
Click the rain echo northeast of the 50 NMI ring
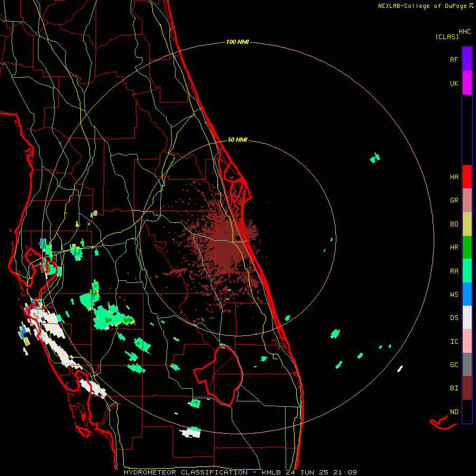[x=375, y=158]
